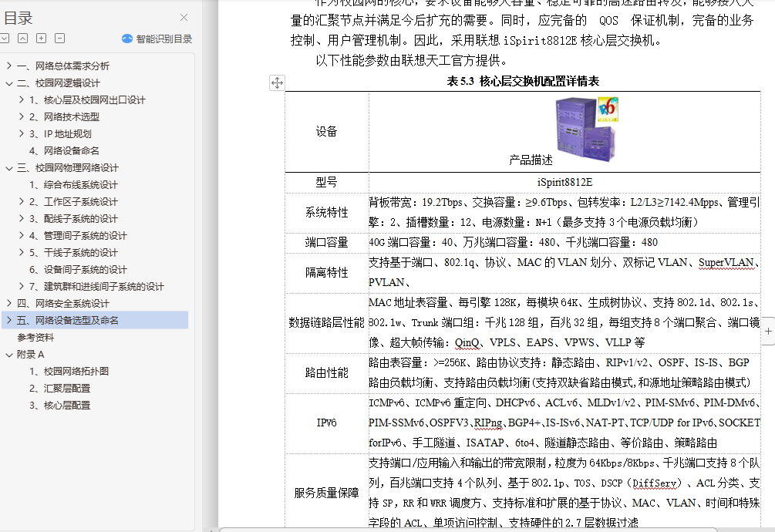Screen dimensions: 775x532
Task: Close the 目录 outline panel
Action: 184,18
